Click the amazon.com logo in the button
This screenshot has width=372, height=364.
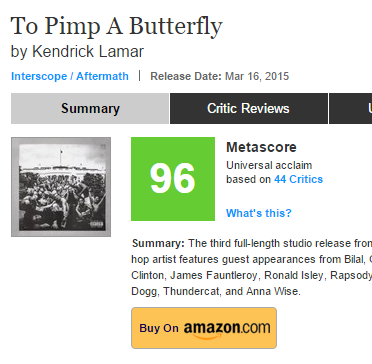tap(227, 329)
